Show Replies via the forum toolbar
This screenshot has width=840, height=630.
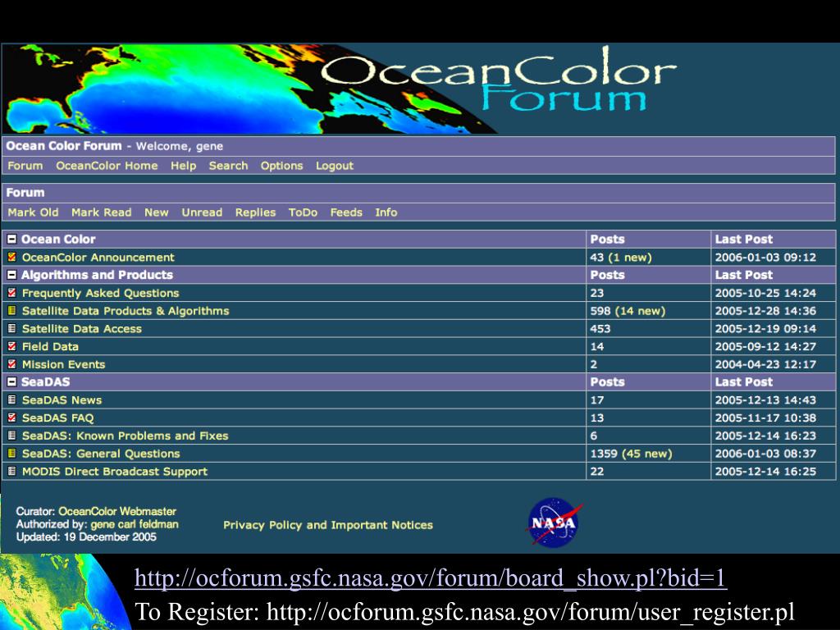[255, 212]
